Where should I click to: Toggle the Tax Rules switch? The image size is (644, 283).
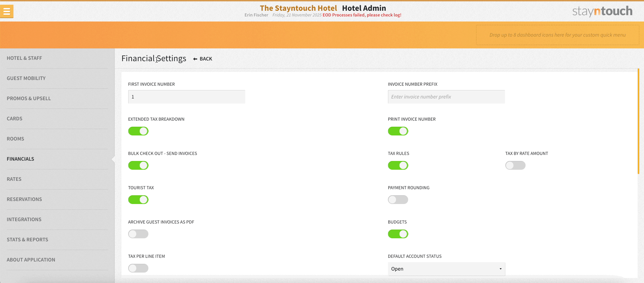(x=398, y=165)
